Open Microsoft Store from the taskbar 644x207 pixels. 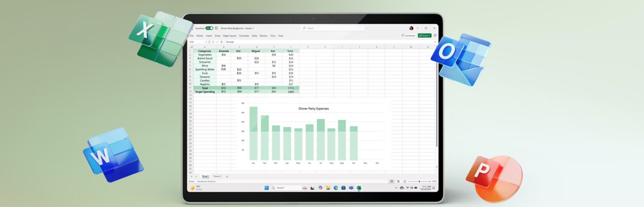pos(343,188)
